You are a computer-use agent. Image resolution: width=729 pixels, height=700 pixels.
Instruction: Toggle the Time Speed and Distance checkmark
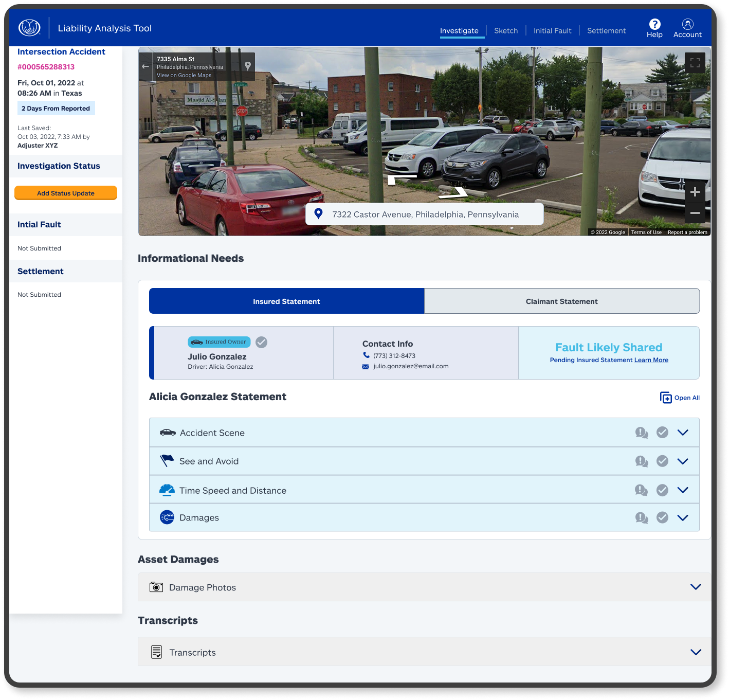(x=663, y=490)
